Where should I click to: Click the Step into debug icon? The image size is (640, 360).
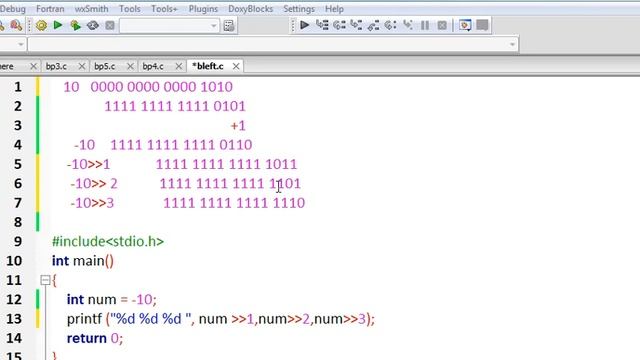(356, 25)
